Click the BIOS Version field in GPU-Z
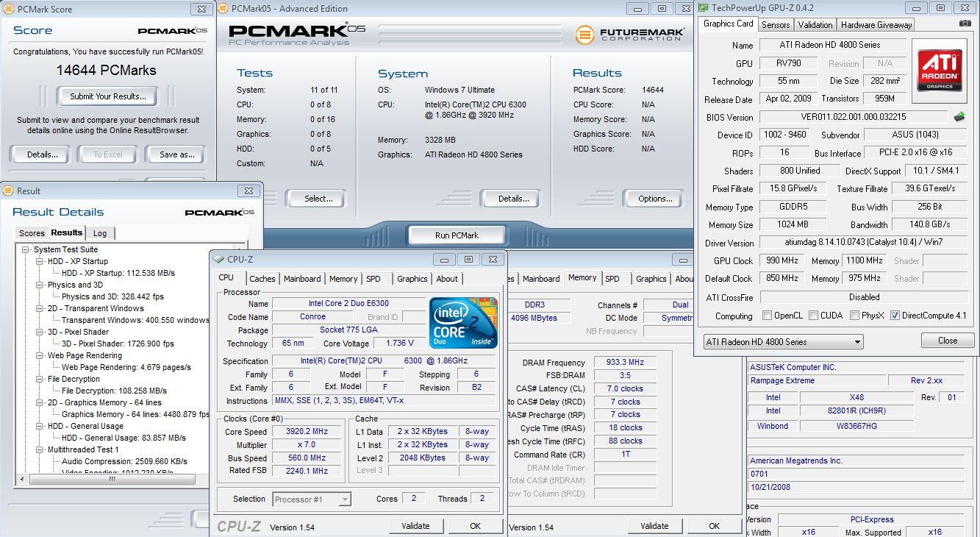 (854, 117)
